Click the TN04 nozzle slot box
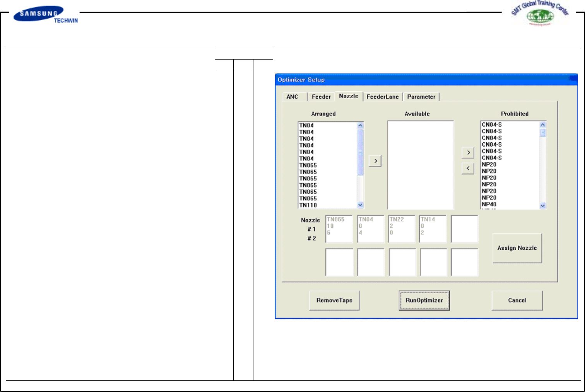Image resolution: width=585 pixels, height=392 pixels. (x=371, y=229)
